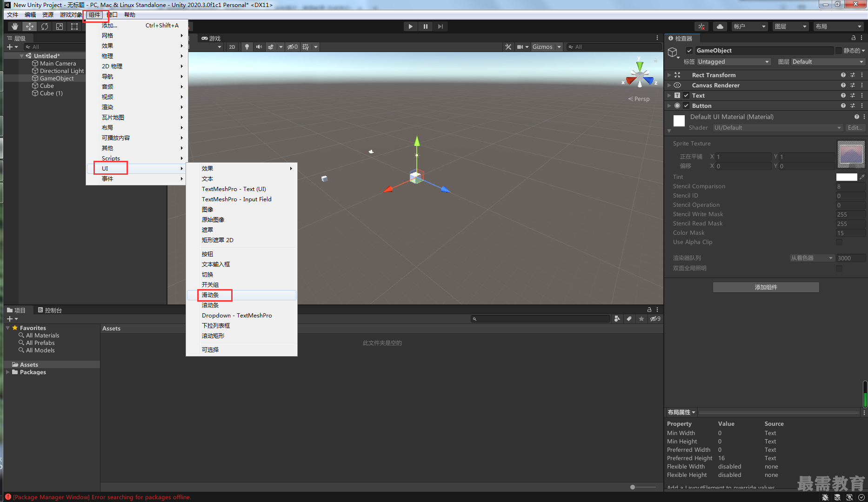Toggle scene lighting bulb
Viewport: 868px width, 502px height.
pos(247,47)
